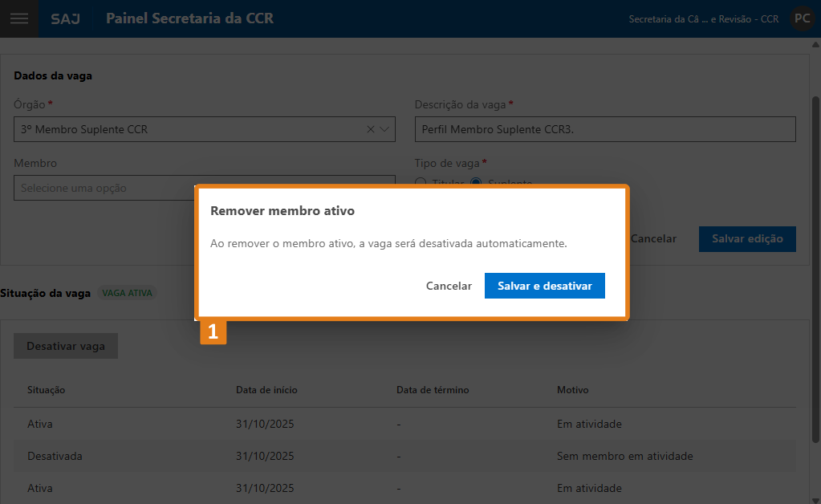This screenshot has width=821, height=504.
Task: Click 'Secretaria da Câ ... e Revisão - CCR' in header
Action: [705, 18]
